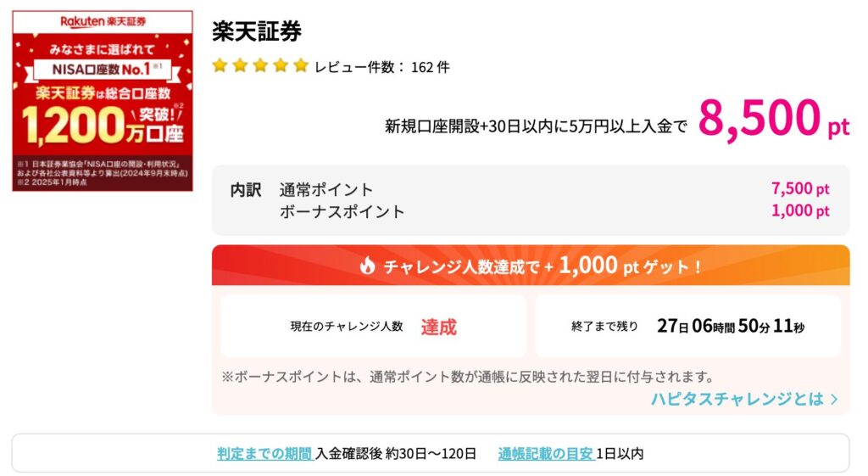This screenshot has width=868, height=476.
Task: Click the chevron beside ハピタスチャレンジとは
Action: [x=834, y=399]
